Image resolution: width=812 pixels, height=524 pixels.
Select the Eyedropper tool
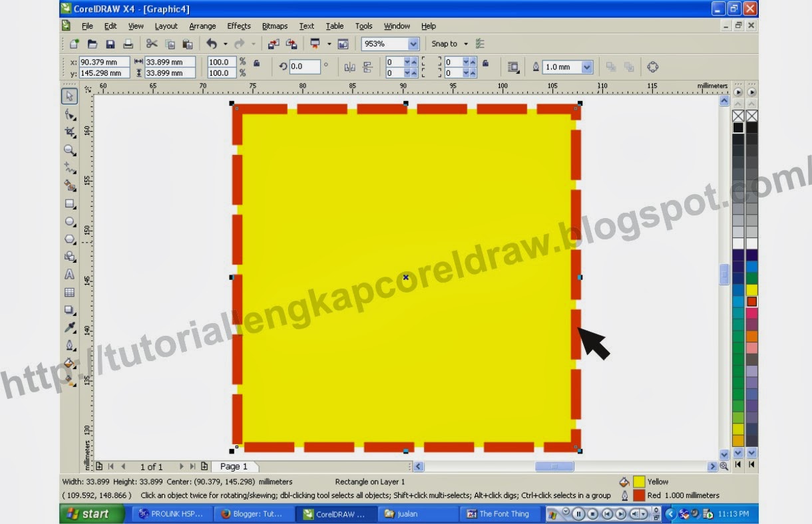tap(70, 327)
